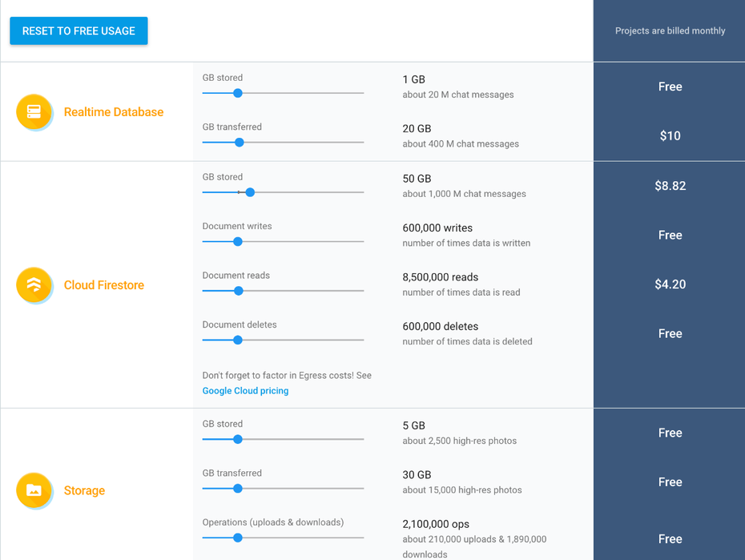Click Realtime Database GB transferred slider handle
Screen dimensions: 745x560
[239, 143]
